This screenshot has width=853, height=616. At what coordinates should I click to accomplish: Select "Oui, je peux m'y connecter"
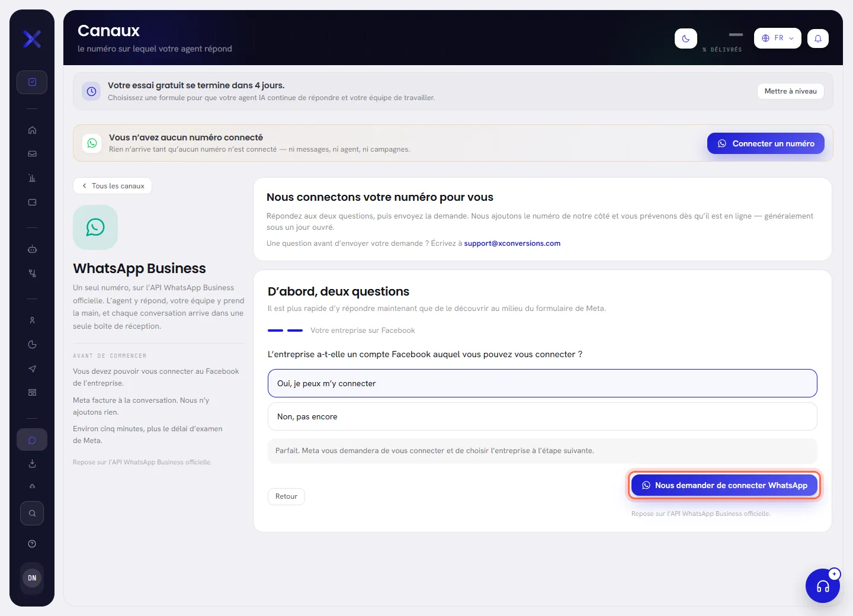543,383
